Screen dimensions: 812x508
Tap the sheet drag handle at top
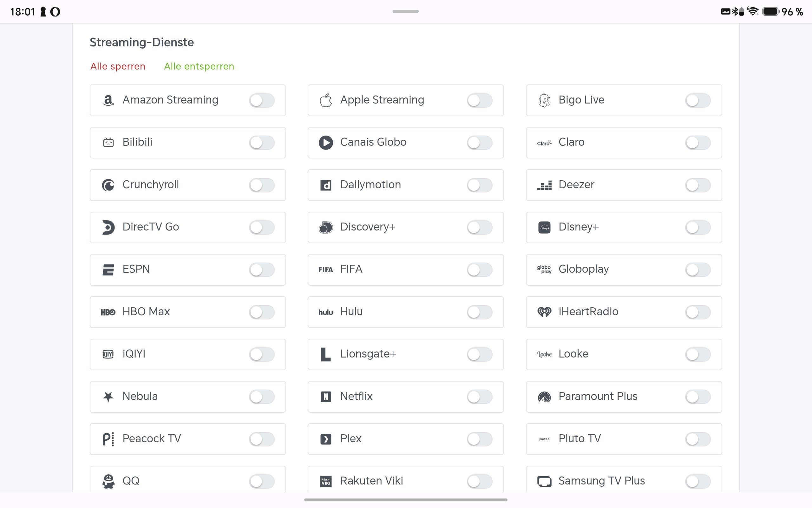pyautogui.click(x=406, y=11)
